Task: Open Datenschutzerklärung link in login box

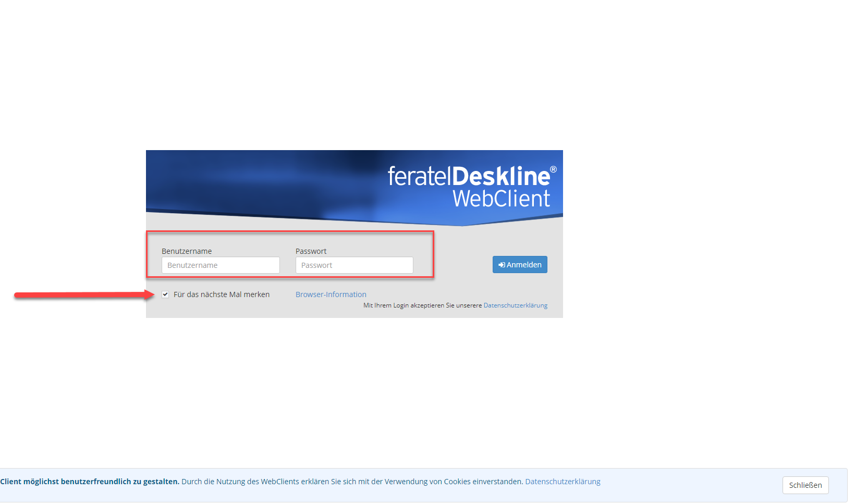Action: (x=516, y=305)
